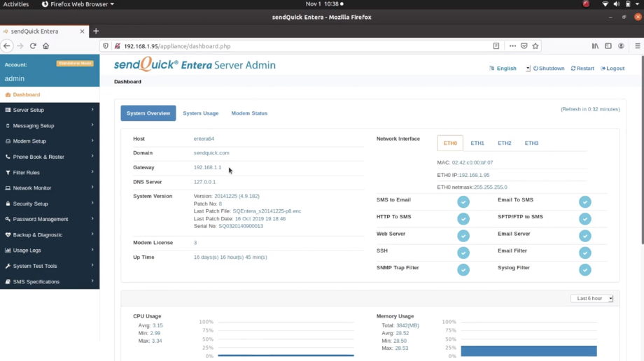Click the SFTP/FTP to SMS status checkmark
This screenshot has width=644, height=361.
[x=585, y=219]
